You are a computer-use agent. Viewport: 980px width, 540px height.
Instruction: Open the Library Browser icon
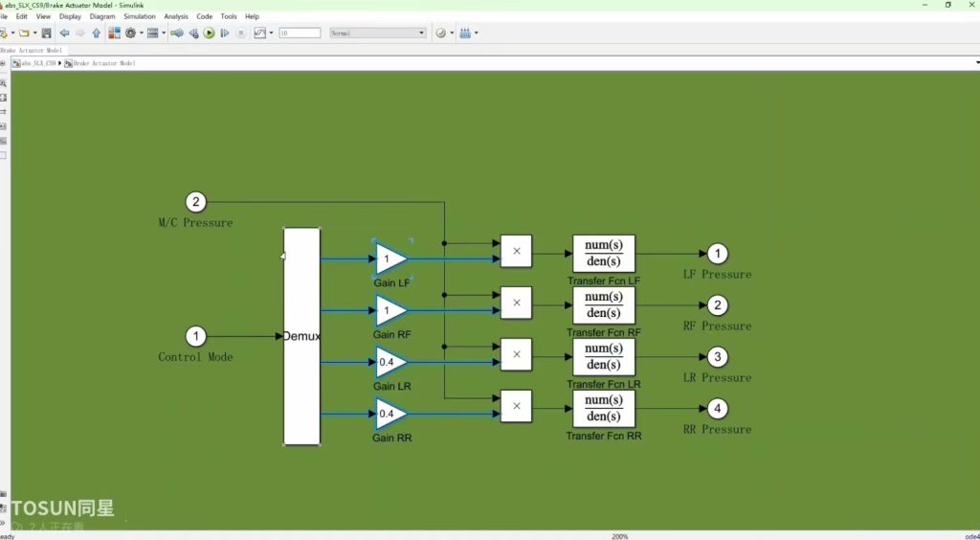click(114, 33)
